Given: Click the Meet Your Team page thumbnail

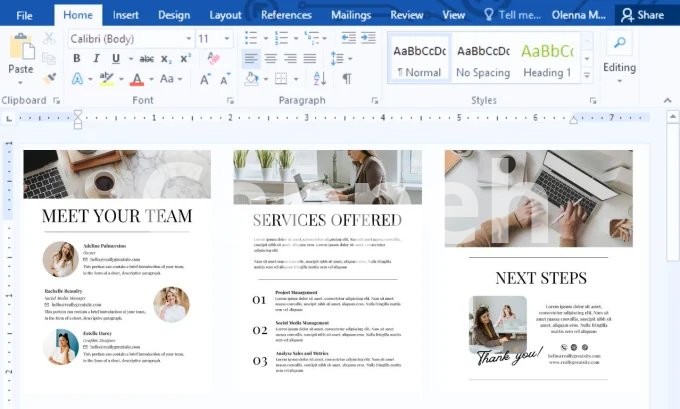Looking at the screenshot, I should click(x=117, y=270).
